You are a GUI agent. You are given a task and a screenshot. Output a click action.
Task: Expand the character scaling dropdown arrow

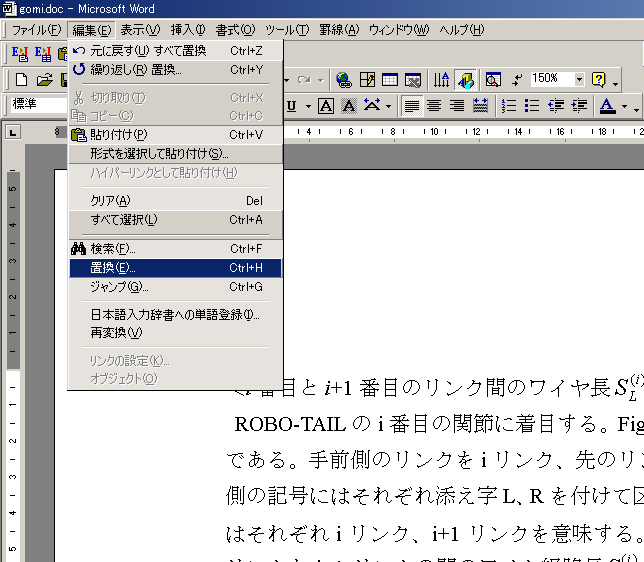[388, 106]
